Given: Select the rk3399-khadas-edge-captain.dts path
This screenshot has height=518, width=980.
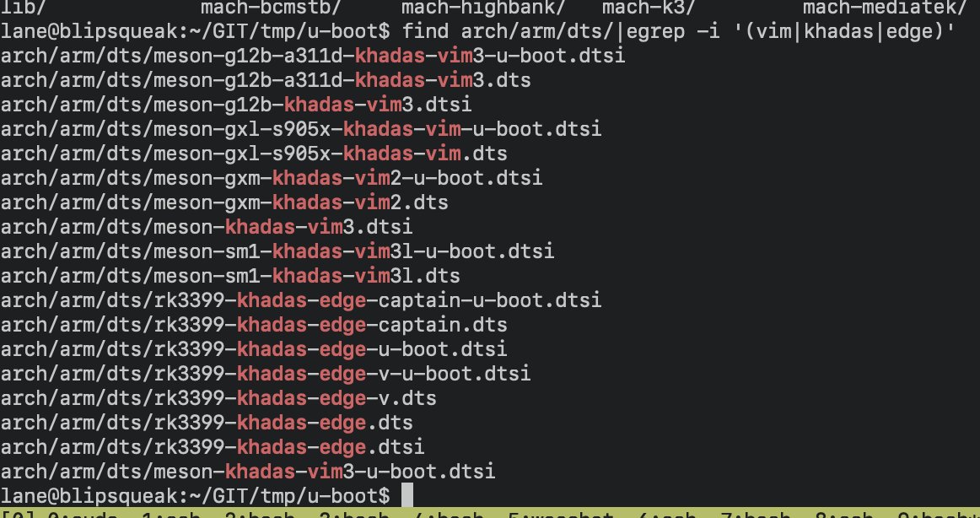Looking at the screenshot, I should tap(254, 325).
